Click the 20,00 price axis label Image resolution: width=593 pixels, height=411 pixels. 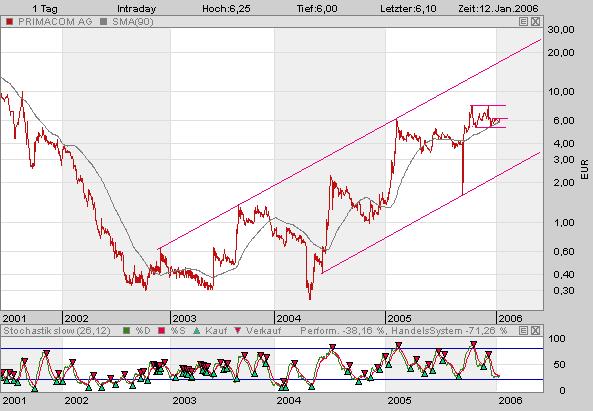pos(561,53)
